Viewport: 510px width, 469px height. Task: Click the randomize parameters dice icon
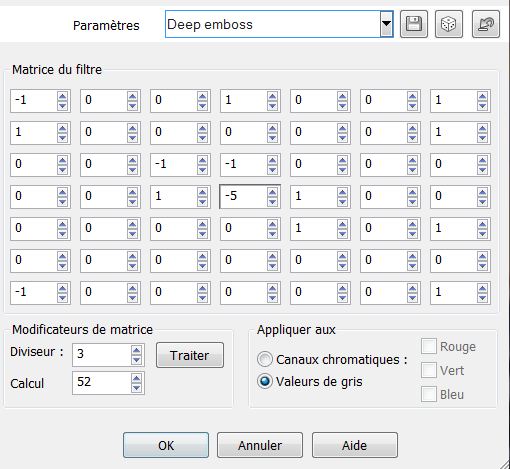449,24
